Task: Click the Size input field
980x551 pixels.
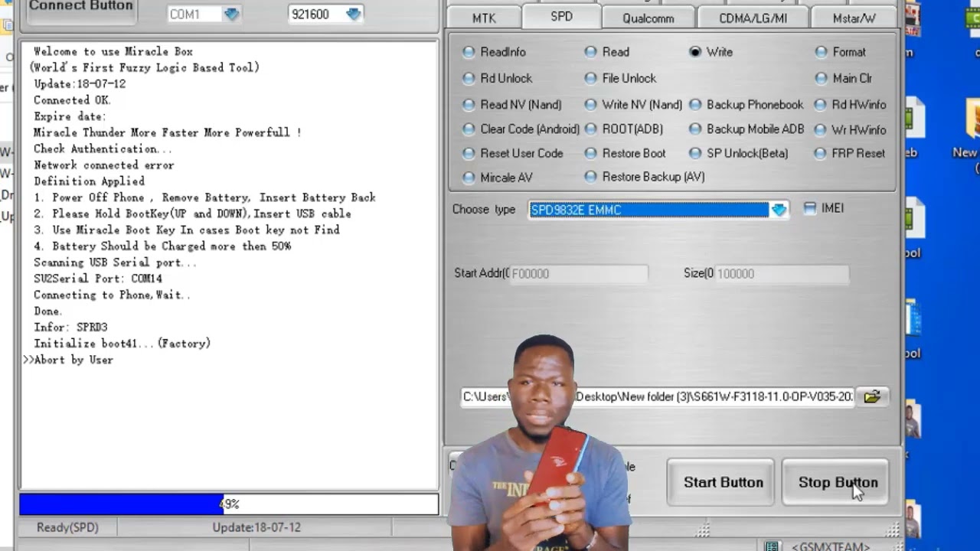Action: [781, 273]
